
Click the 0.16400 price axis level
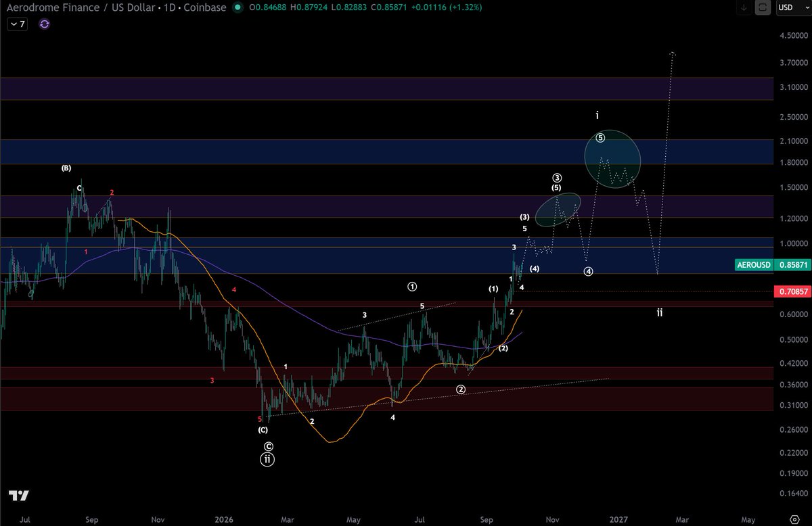pos(793,493)
